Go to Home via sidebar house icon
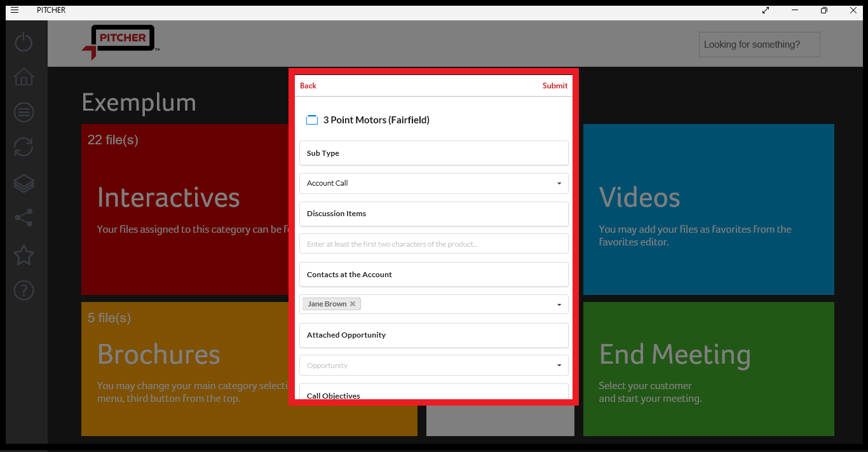The width and height of the screenshot is (868, 452). point(24,77)
